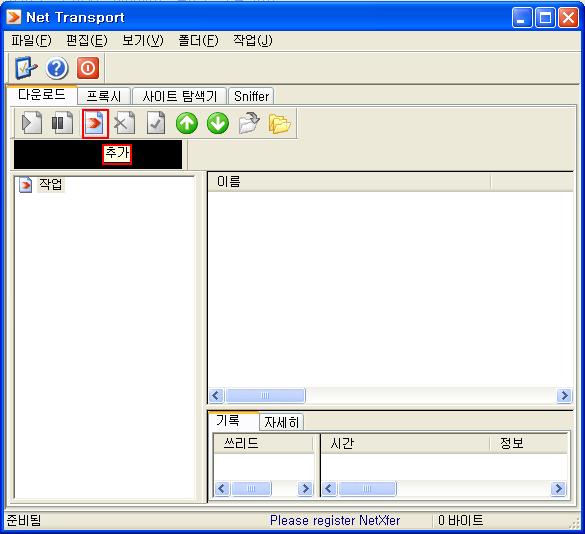Click the 쓰레드 column header

263,443
